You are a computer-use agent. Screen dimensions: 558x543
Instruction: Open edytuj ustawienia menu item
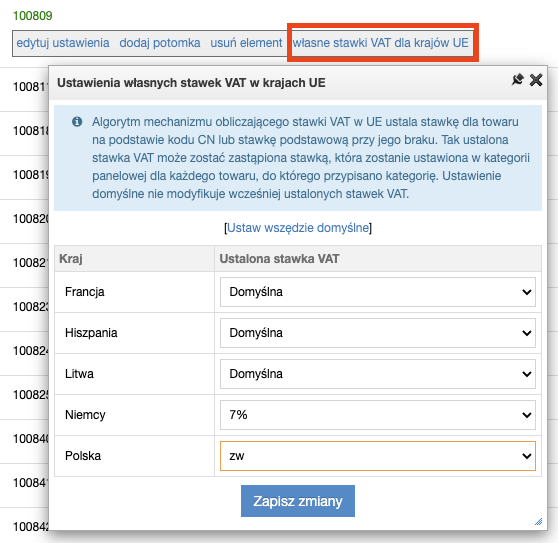63,43
